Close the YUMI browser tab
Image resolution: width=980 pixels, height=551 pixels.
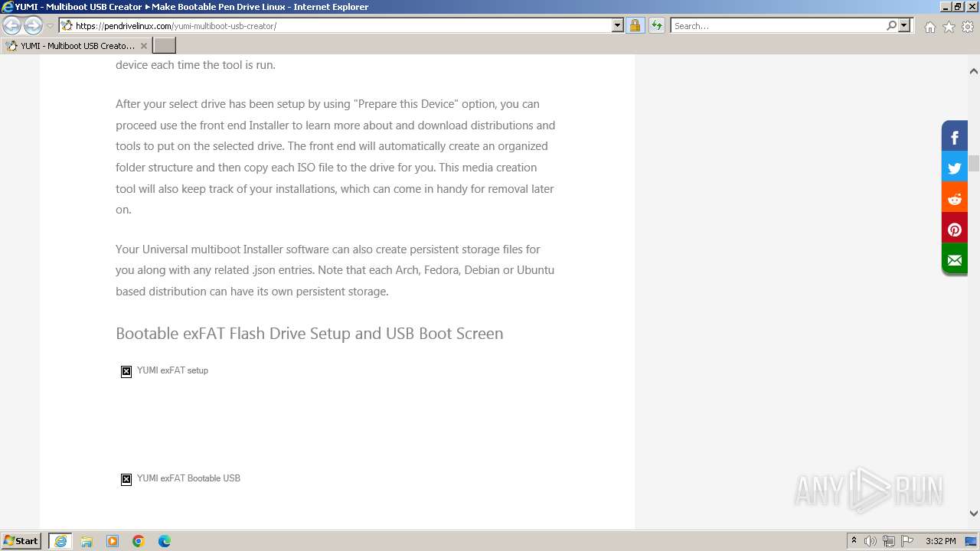(x=143, y=46)
